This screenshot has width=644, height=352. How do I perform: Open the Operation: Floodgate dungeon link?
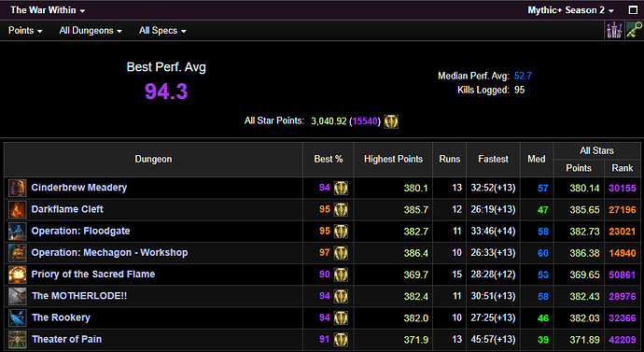point(80,232)
